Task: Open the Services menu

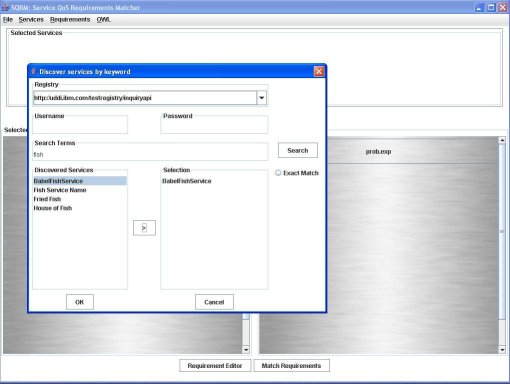Action: coord(31,20)
